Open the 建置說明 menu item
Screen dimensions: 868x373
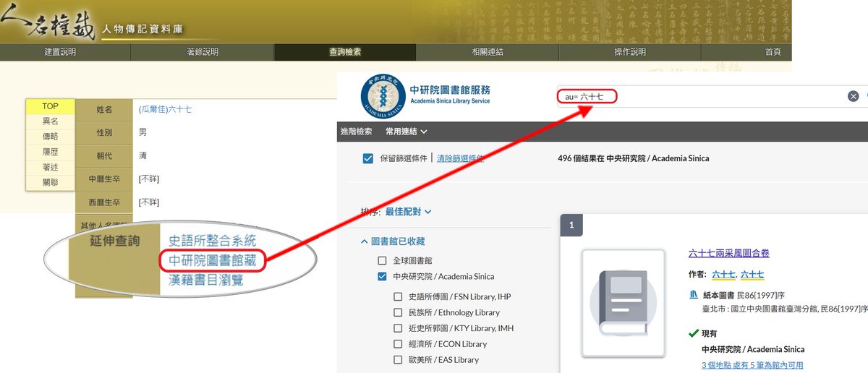click(x=60, y=52)
